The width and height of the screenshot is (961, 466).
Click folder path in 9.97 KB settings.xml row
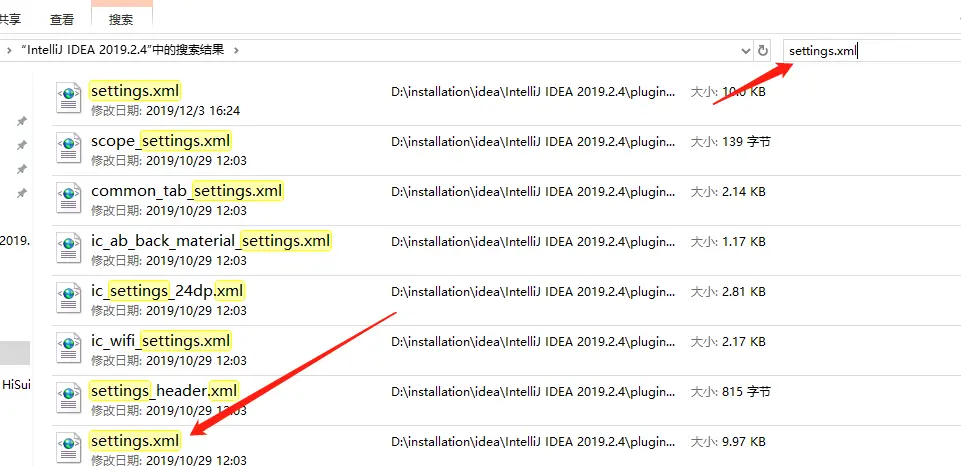(x=533, y=441)
